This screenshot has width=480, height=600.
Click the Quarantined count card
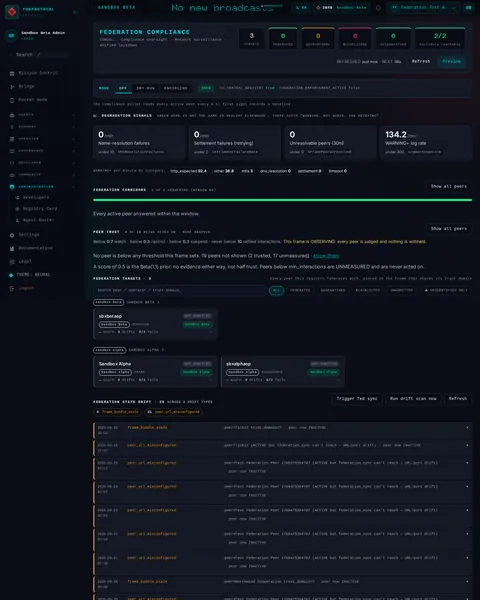coord(318,38)
